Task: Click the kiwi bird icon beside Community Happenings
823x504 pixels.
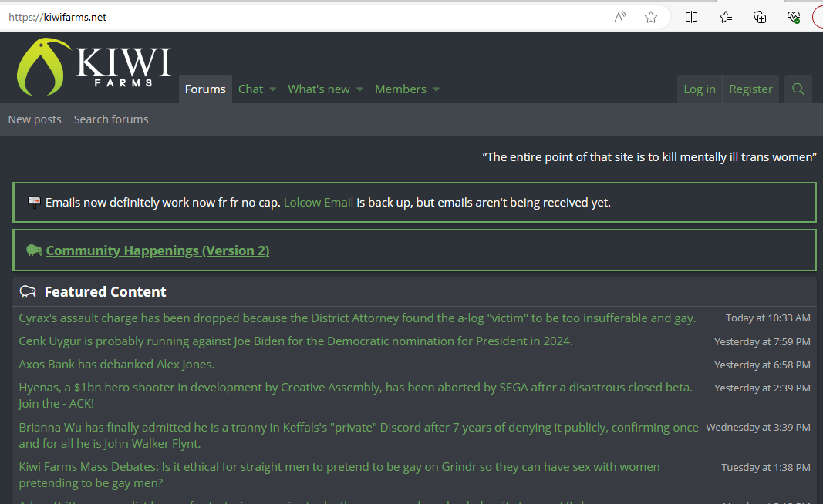Action: 34,250
